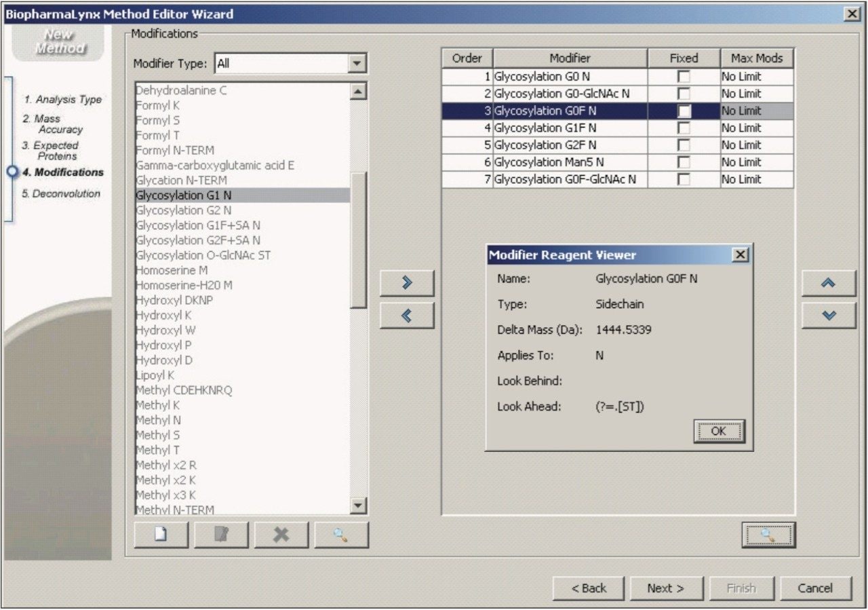Select Methyl x2 R in modifier list

click(242, 465)
